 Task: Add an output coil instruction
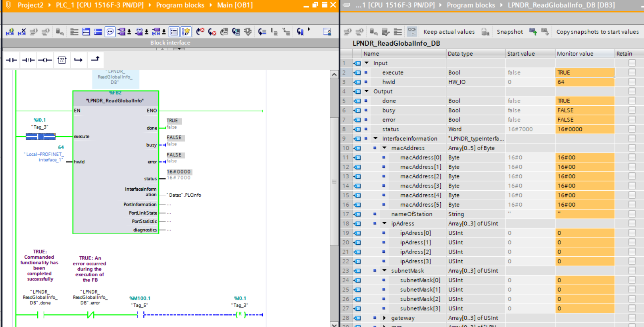pyautogui.click(x=45, y=60)
